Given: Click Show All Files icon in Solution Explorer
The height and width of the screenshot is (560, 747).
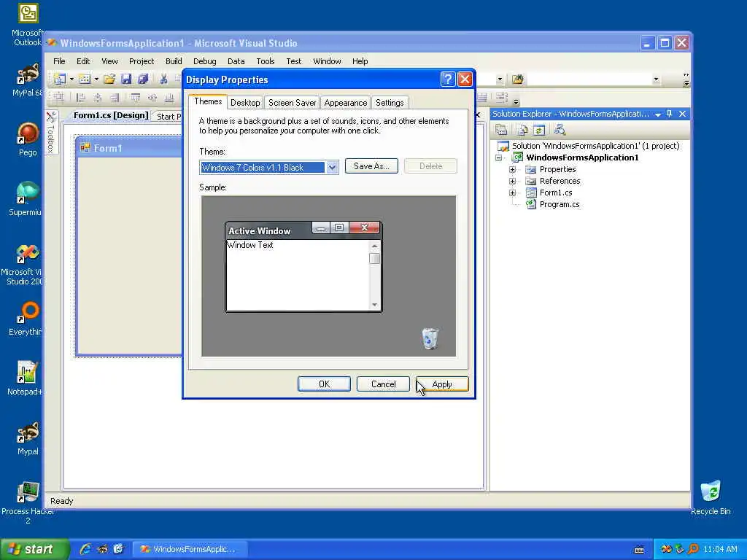Looking at the screenshot, I should coord(522,130).
